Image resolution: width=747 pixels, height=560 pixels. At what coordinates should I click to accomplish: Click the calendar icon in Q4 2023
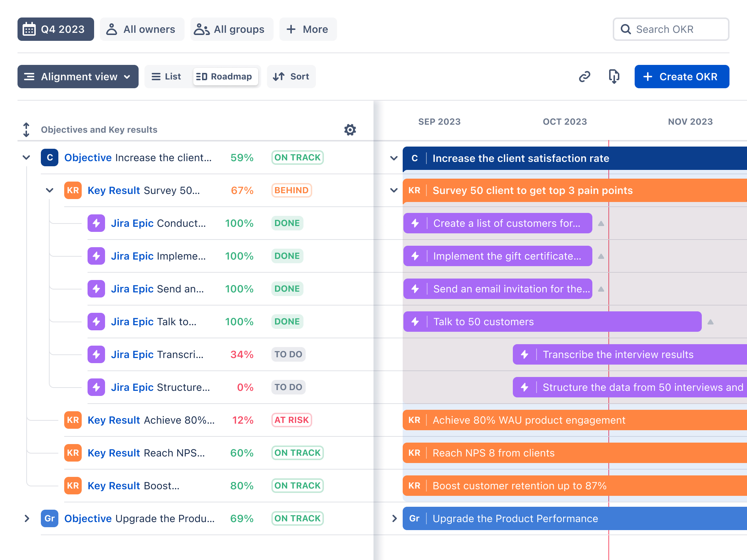[x=29, y=29]
